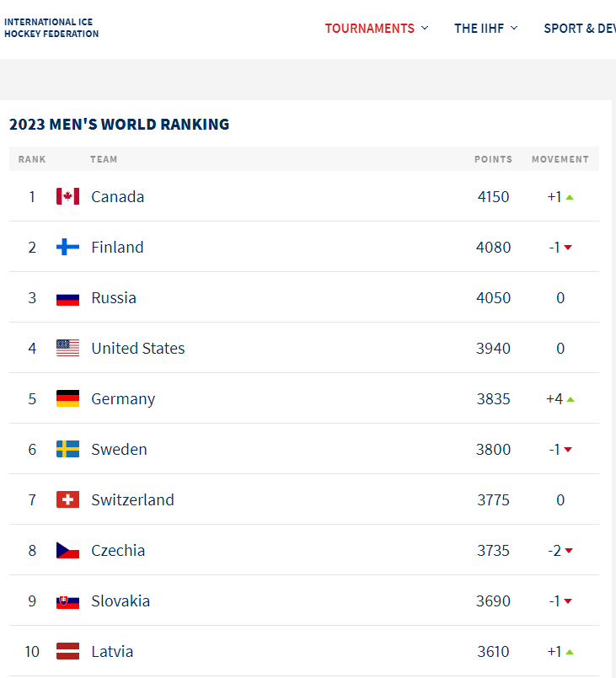The height and width of the screenshot is (678, 616).
Task: Click Czechia's red downward movement arrow
Action: click(570, 550)
